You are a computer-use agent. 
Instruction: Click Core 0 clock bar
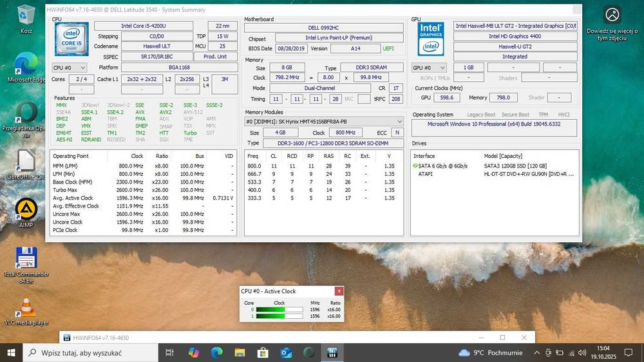coord(279,310)
